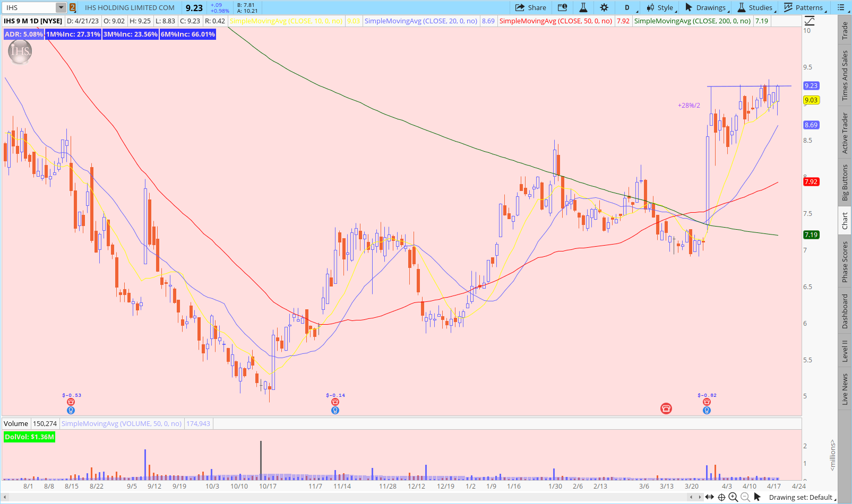The height and width of the screenshot is (504, 852).
Task: Click the SimpleMovingAvg (CLOSE, 50, 0, no) label
Action: [556, 21]
